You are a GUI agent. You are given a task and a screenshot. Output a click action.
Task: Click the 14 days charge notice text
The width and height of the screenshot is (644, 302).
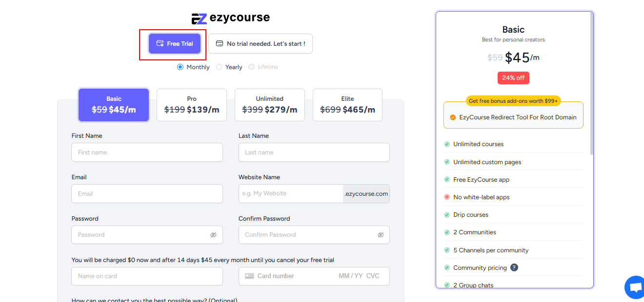(x=203, y=260)
